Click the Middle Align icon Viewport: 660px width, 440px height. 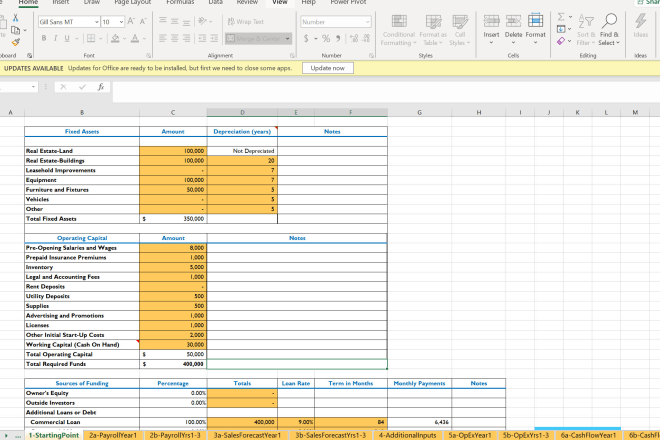pos(174,21)
